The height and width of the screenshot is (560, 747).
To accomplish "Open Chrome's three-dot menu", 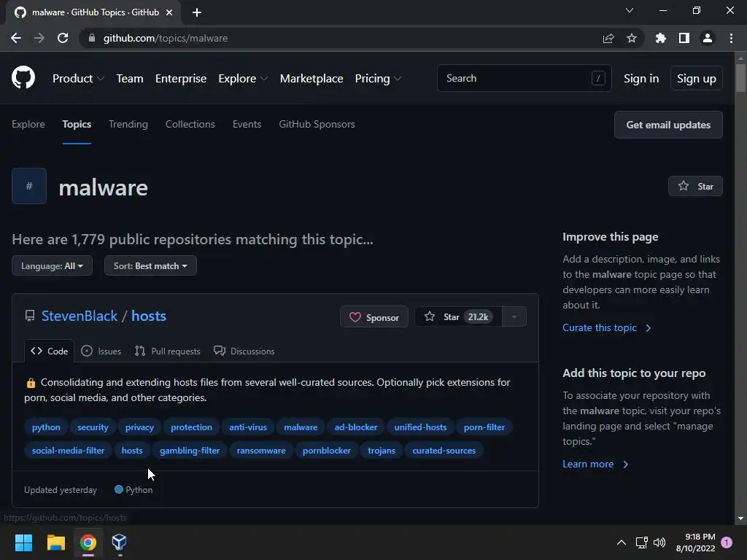I will (731, 38).
